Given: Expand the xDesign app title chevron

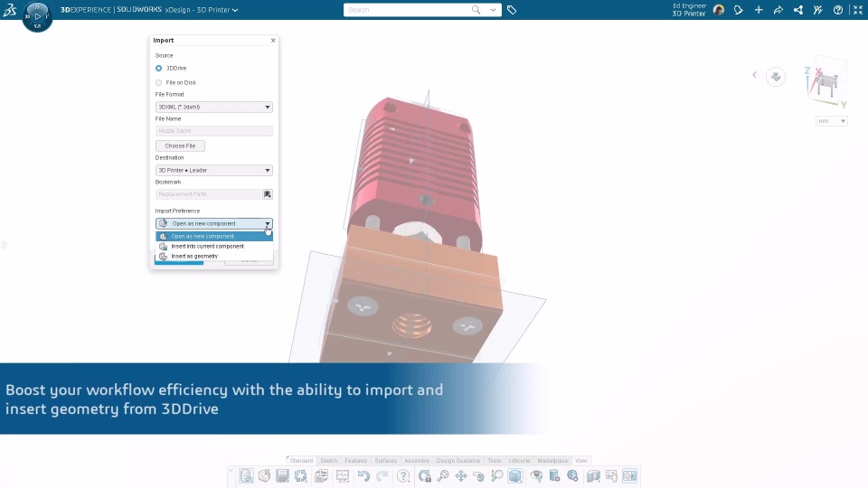Looking at the screenshot, I should pos(235,10).
